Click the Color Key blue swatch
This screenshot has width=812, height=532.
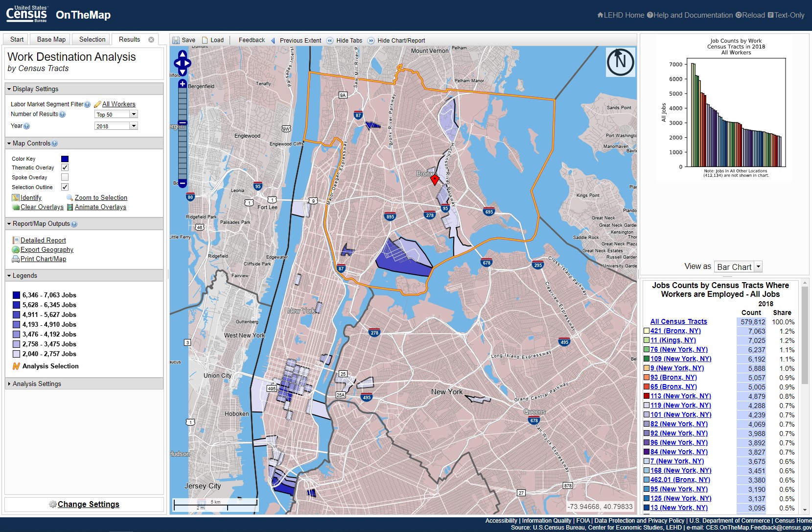pos(65,159)
